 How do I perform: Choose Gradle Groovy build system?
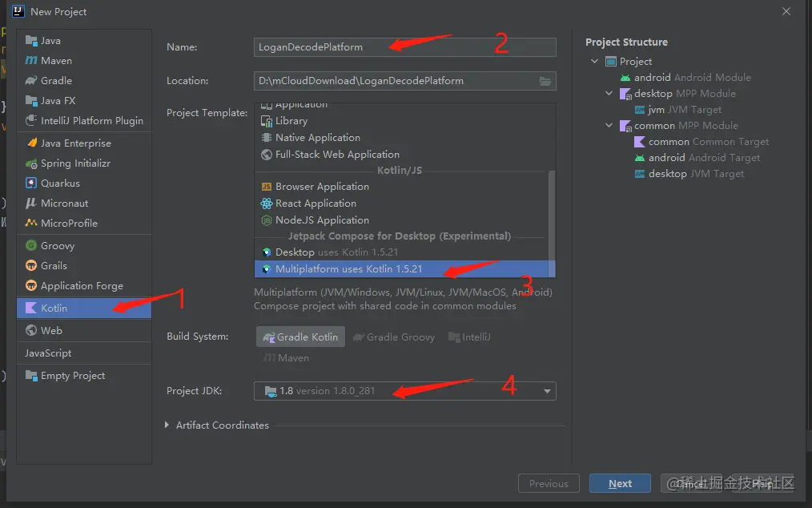[393, 337]
